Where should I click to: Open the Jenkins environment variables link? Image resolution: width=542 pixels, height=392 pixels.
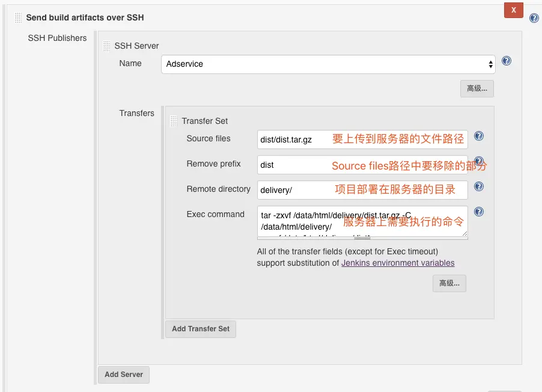(398, 263)
